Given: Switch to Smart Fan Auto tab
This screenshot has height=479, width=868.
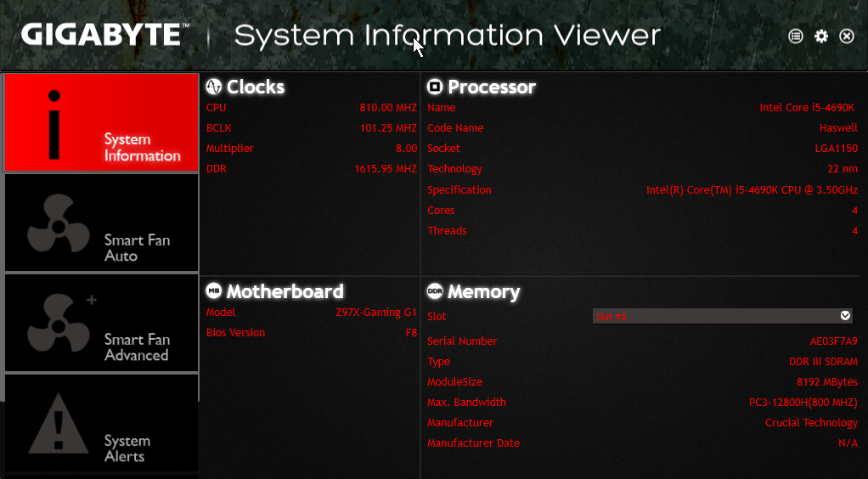Looking at the screenshot, I should point(101,223).
